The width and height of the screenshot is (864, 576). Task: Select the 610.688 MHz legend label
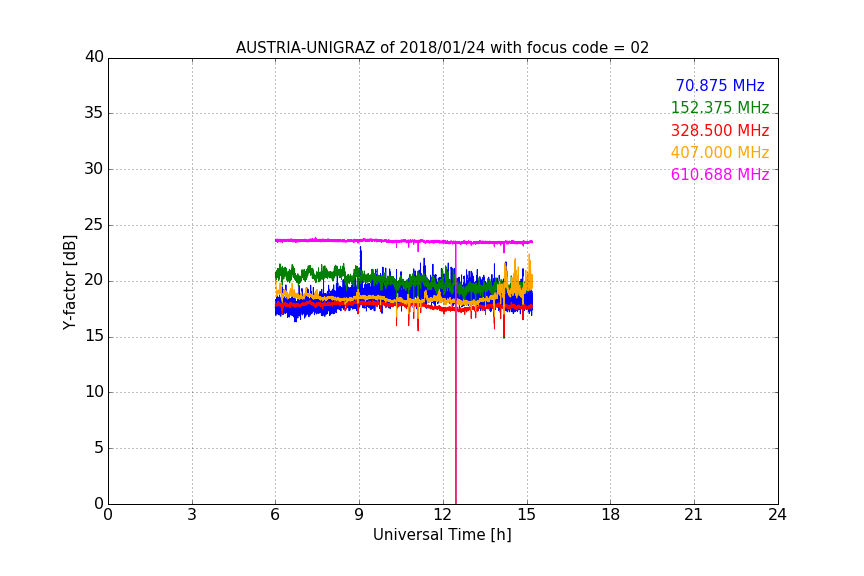pos(720,174)
